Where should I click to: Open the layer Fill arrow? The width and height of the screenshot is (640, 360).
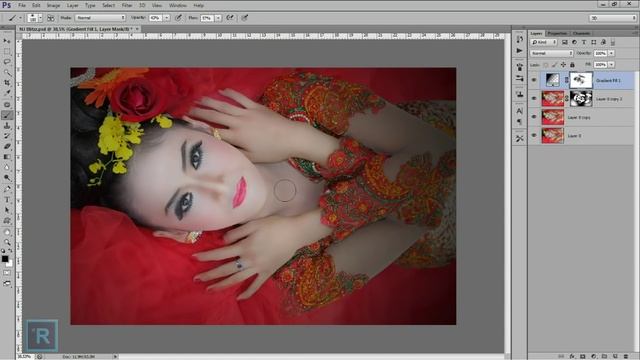(611, 65)
